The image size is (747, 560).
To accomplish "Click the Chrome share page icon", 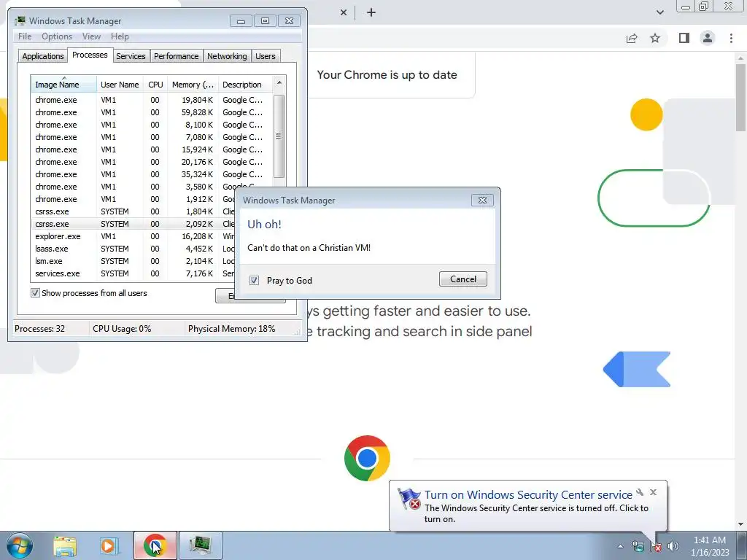I will click(632, 38).
